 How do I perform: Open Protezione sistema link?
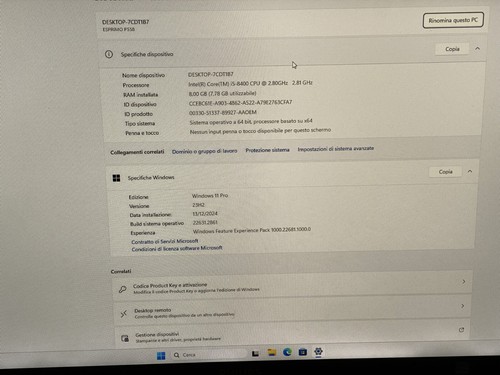point(267,150)
